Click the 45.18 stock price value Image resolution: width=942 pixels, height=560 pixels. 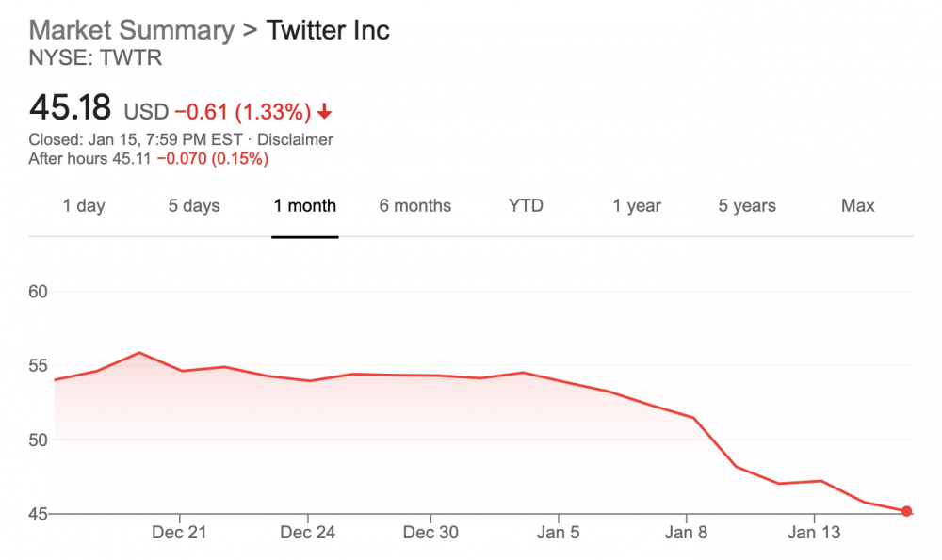[72, 108]
